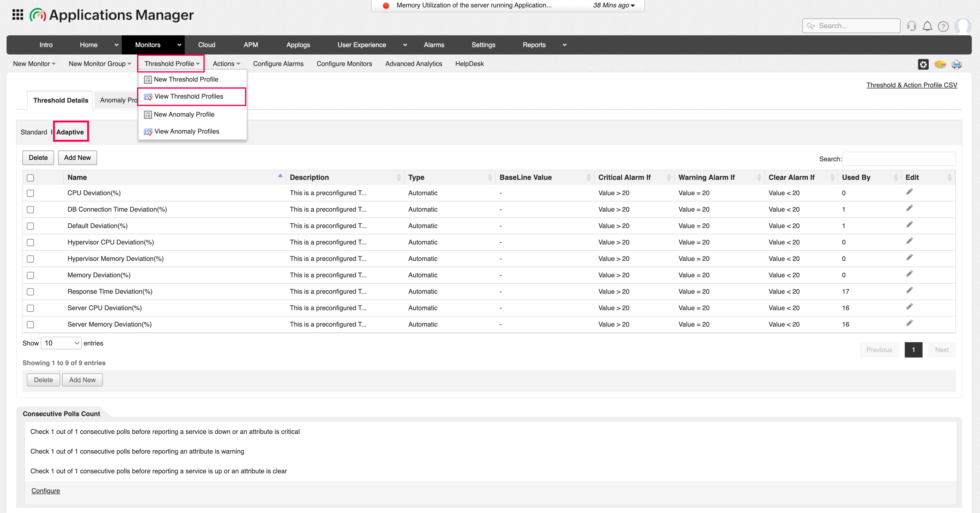Expand the Reports menu arrow
Screen dimensions: 980x513
[x=565, y=45]
